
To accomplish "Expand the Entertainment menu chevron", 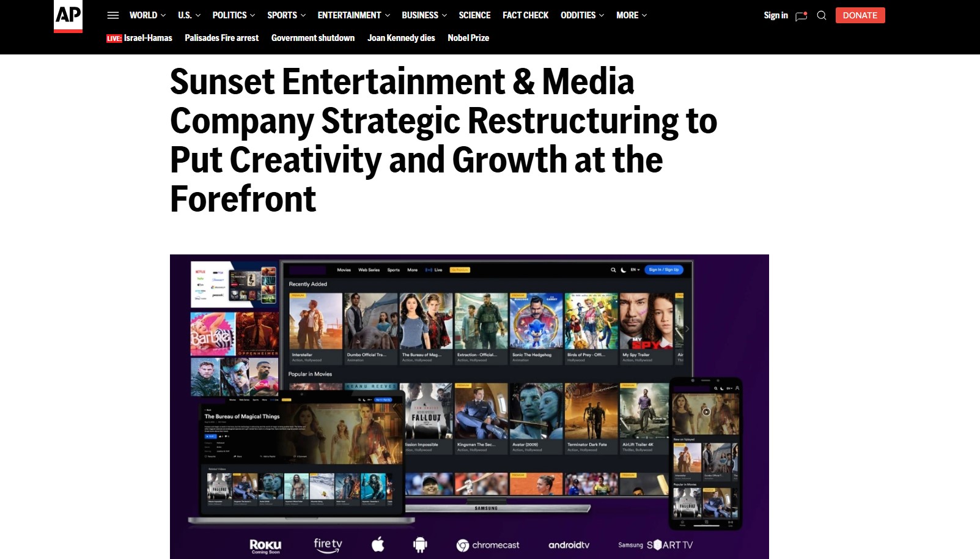I will tap(387, 15).
